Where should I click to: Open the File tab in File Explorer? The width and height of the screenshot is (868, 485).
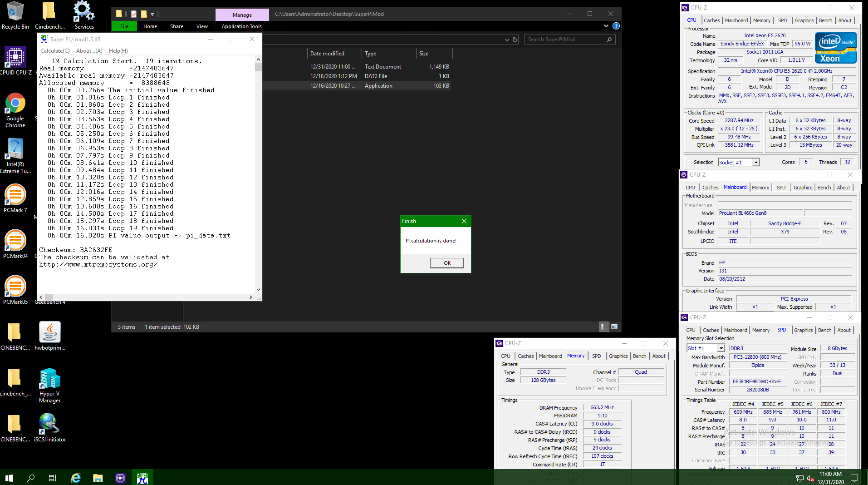[x=124, y=26]
